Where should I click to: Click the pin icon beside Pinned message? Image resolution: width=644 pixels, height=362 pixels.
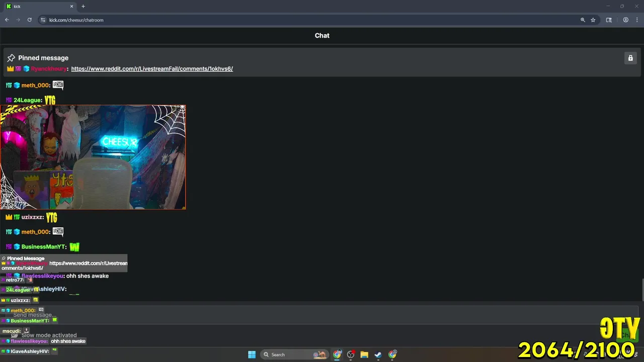click(11, 58)
